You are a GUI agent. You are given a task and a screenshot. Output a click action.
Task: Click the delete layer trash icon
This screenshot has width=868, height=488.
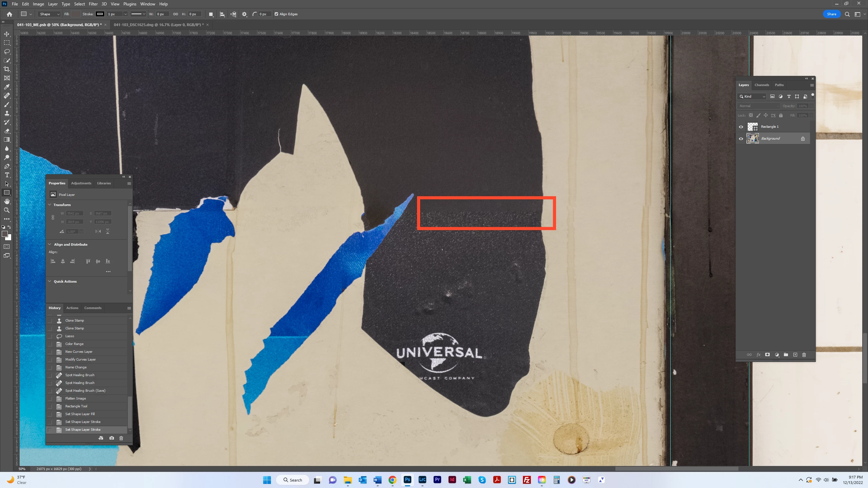(x=804, y=355)
